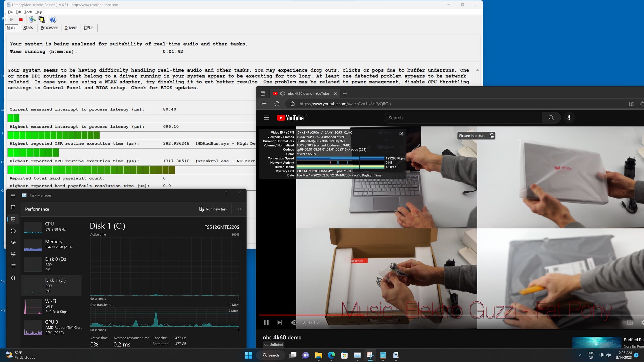Select GPU 0 AMD Radeon performance entry

(52, 327)
